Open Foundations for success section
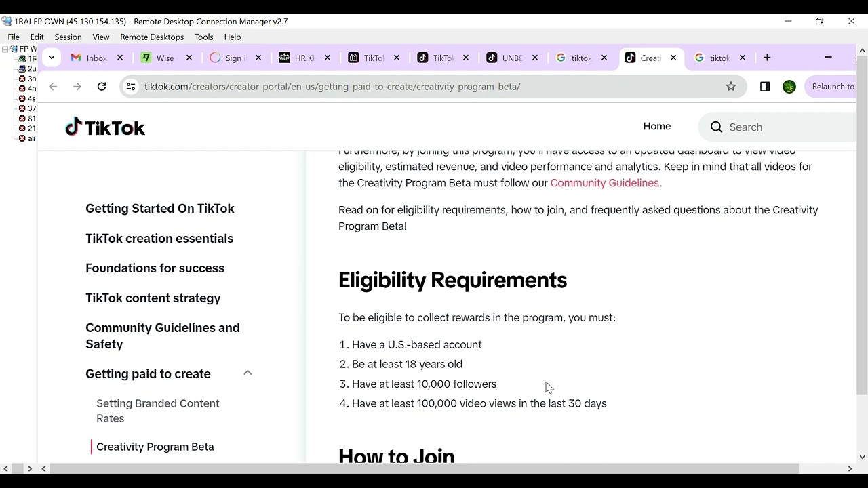The image size is (868, 488). click(155, 268)
